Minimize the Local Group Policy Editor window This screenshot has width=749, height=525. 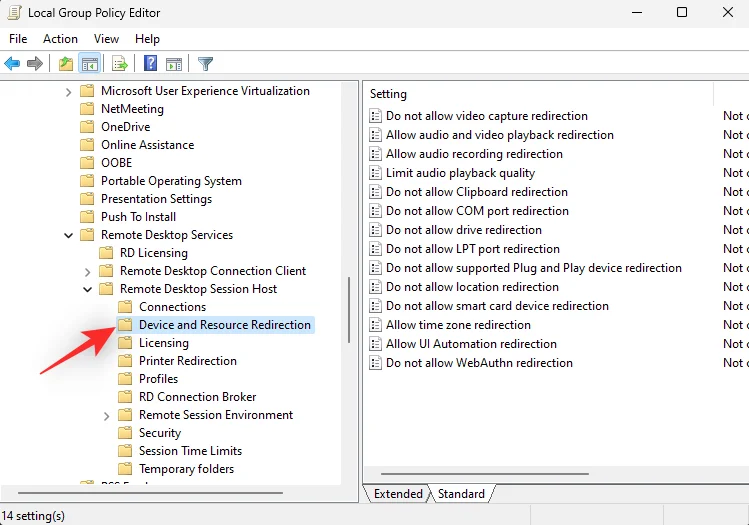click(637, 12)
